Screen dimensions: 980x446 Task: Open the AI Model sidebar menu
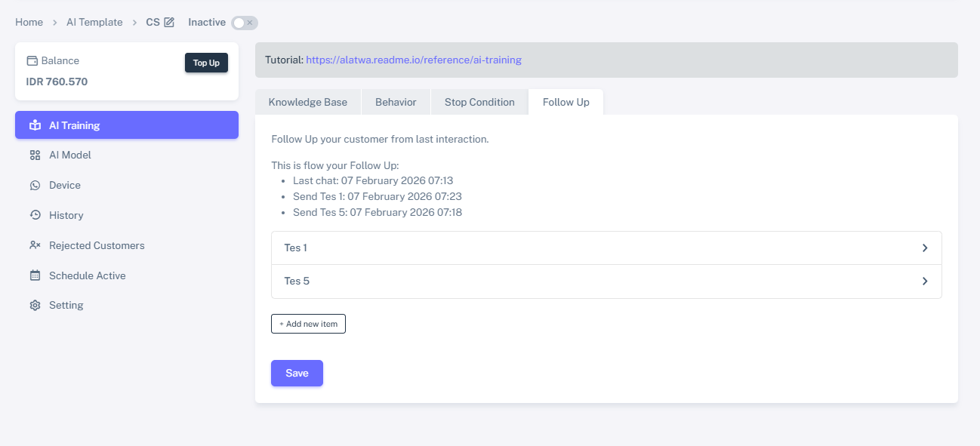pyautogui.click(x=127, y=155)
